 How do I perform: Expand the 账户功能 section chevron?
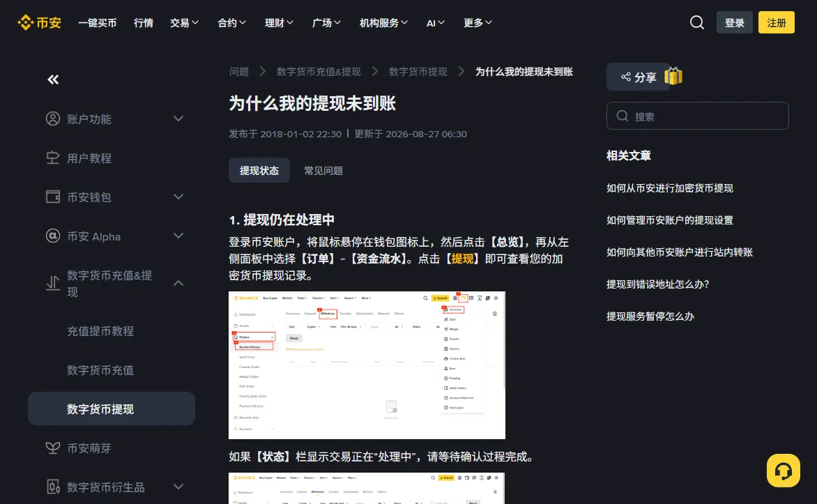(178, 119)
